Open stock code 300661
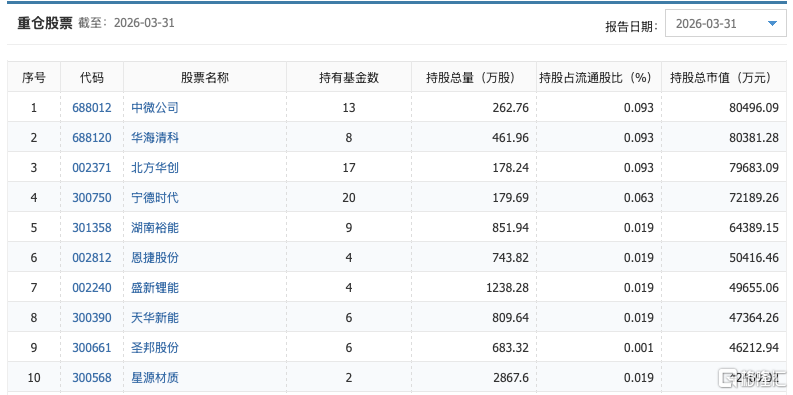The image size is (793, 395). click(x=92, y=348)
